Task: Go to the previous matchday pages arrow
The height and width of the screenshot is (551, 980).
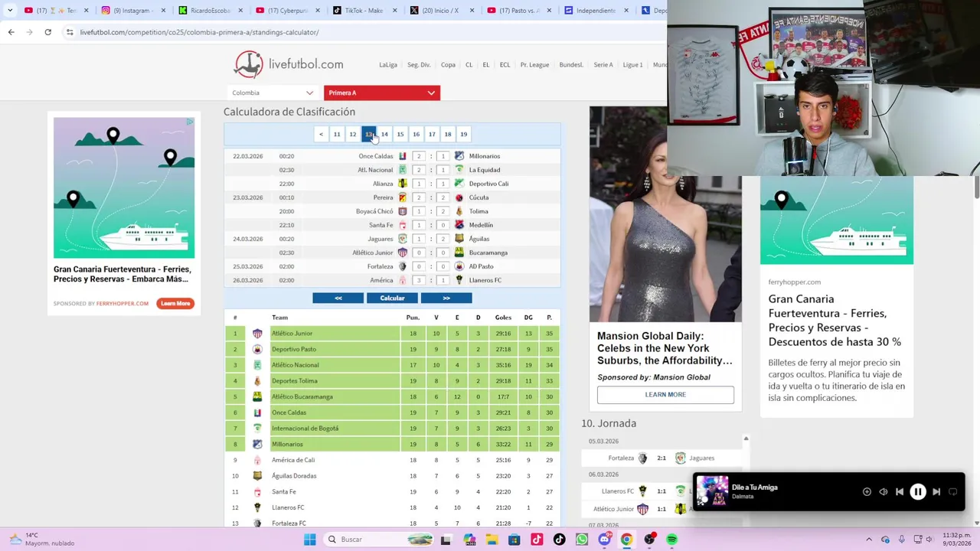Action: point(321,134)
